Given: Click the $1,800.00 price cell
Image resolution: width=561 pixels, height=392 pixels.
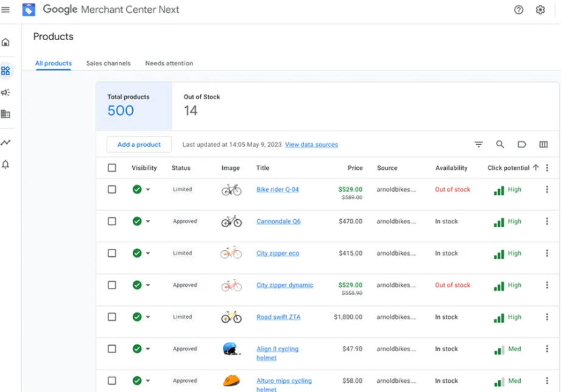Looking at the screenshot, I should pos(348,317).
